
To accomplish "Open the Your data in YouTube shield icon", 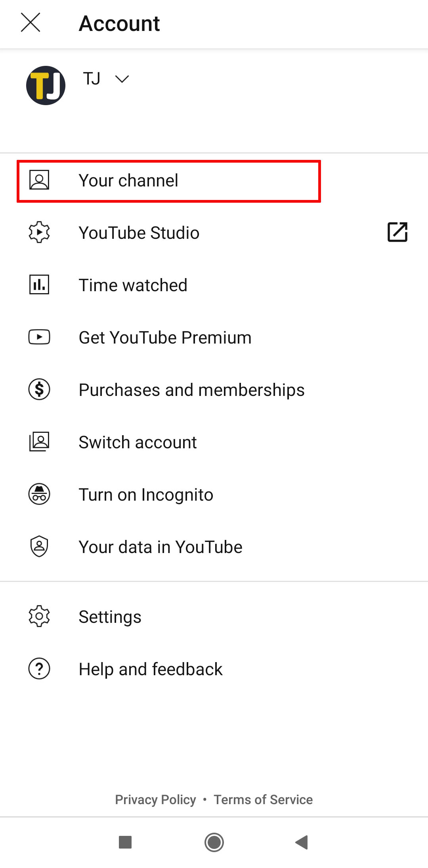I will coord(39,547).
